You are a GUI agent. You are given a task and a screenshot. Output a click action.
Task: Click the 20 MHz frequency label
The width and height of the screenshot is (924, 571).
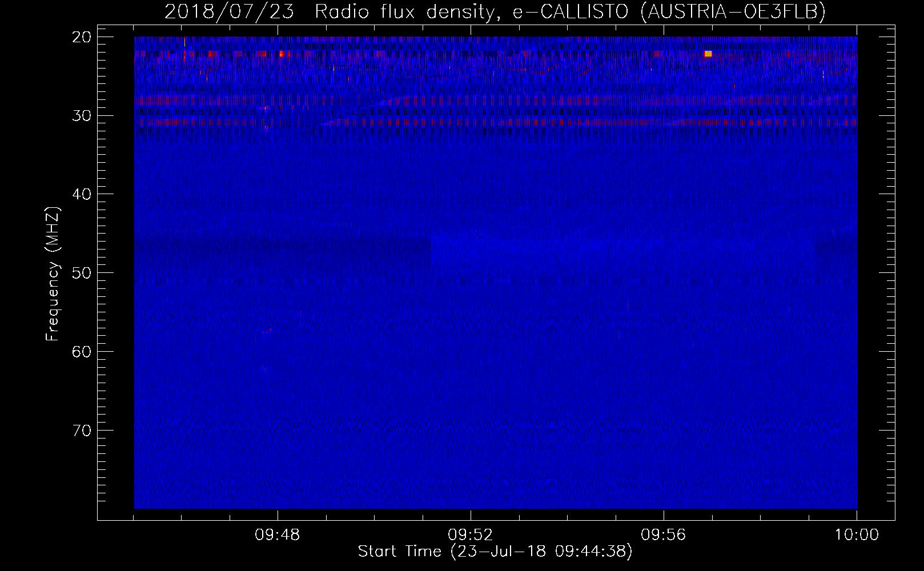82,37
